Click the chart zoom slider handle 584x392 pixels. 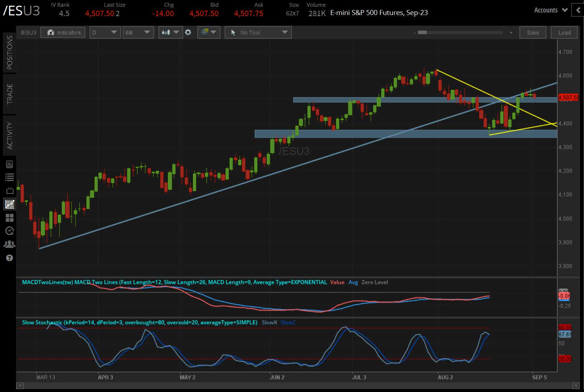[422, 33]
